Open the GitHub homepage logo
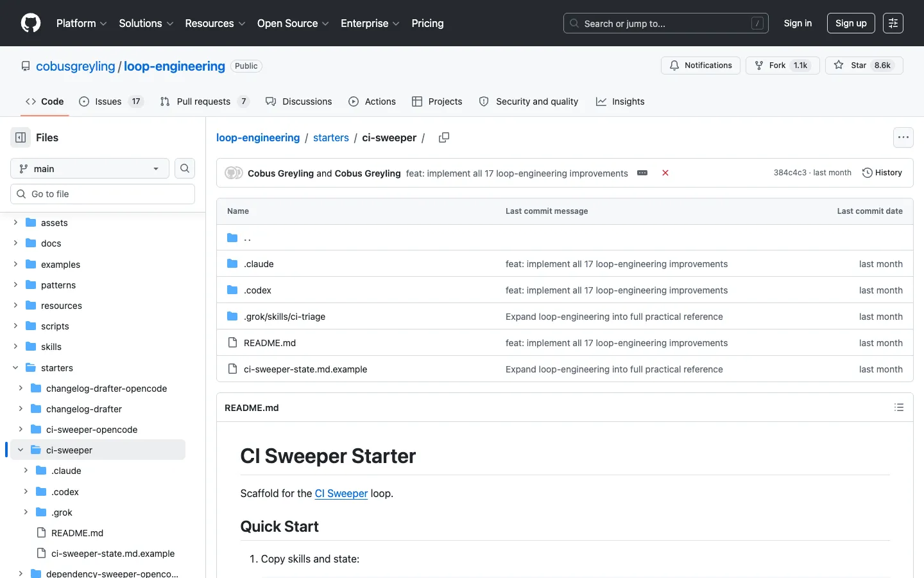The width and height of the screenshot is (924, 578). tap(31, 23)
